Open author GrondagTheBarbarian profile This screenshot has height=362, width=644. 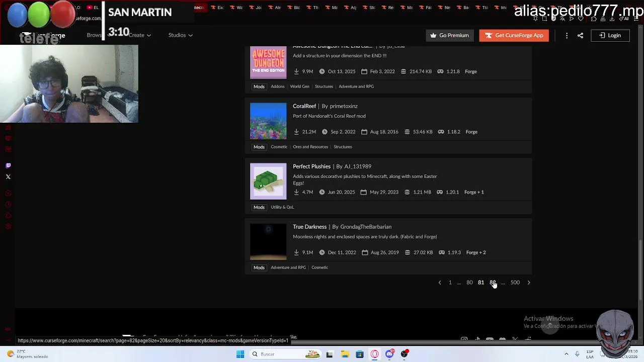click(366, 227)
